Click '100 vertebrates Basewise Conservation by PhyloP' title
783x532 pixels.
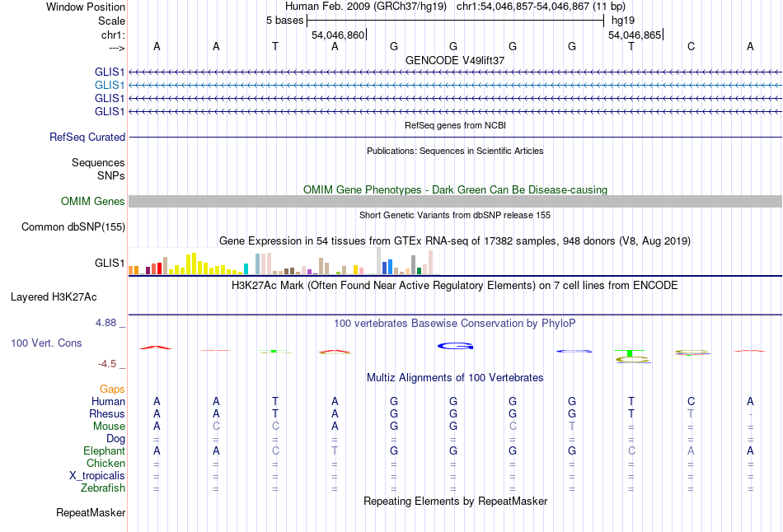pyautogui.click(x=455, y=324)
